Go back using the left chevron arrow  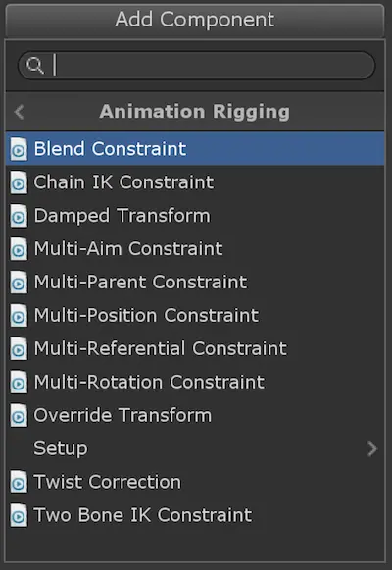[20, 112]
